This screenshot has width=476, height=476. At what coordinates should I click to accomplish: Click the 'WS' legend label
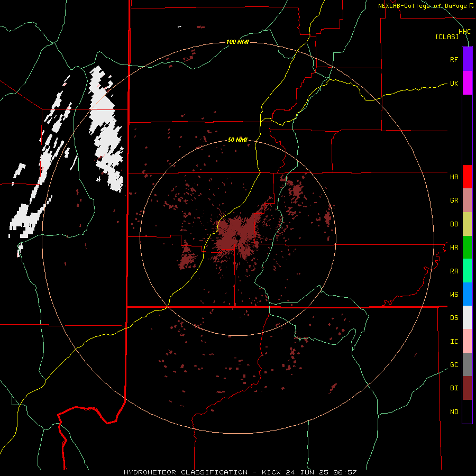(x=454, y=295)
